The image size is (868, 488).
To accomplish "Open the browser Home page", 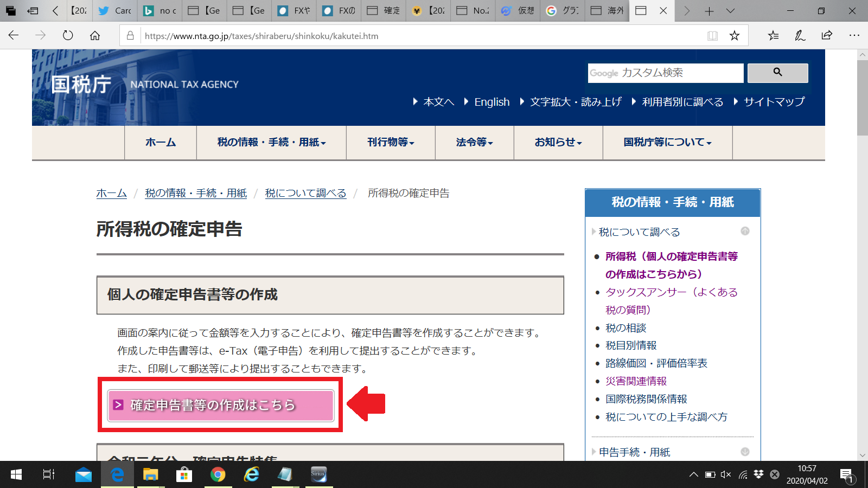I will [x=95, y=36].
